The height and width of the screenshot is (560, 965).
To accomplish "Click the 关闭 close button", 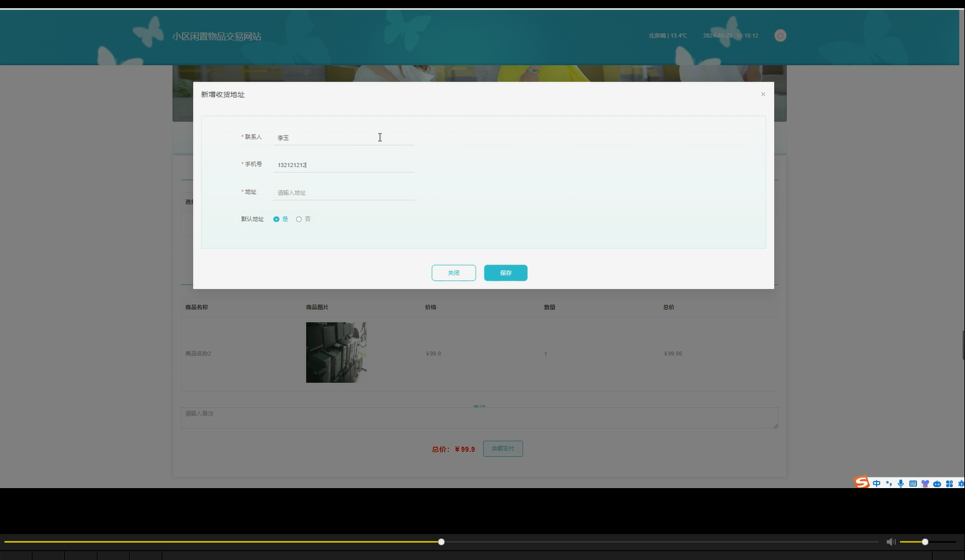I will pos(454,273).
